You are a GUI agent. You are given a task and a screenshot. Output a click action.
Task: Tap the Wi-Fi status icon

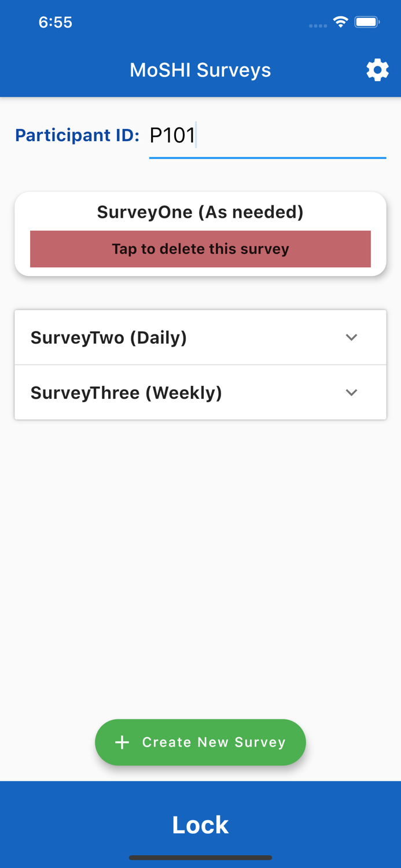340,21
